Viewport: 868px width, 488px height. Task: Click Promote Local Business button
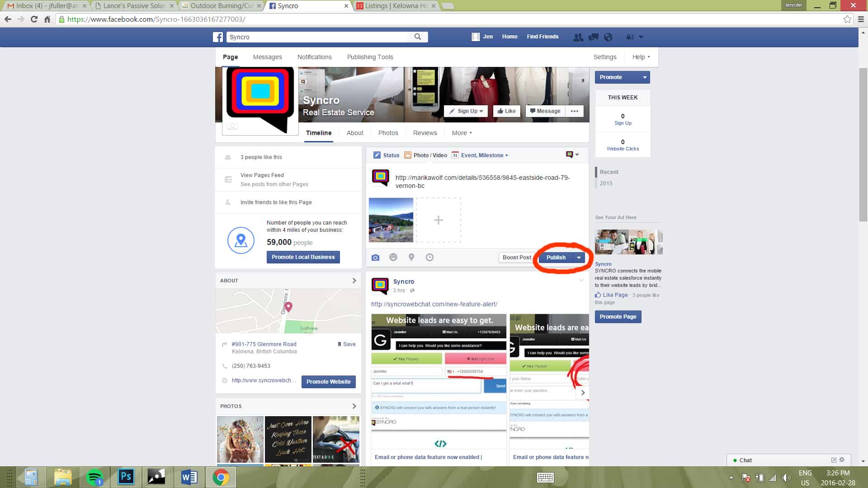(x=303, y=257)
